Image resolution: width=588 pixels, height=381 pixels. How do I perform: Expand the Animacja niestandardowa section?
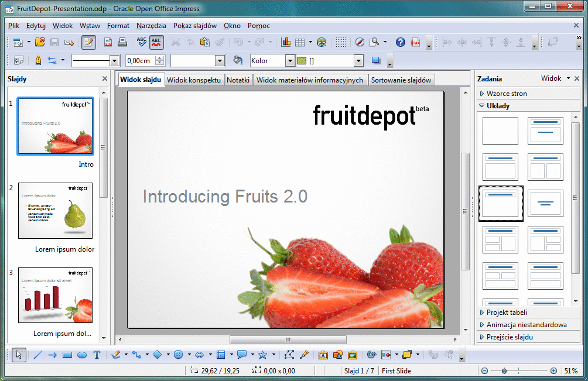click(528, 325)
